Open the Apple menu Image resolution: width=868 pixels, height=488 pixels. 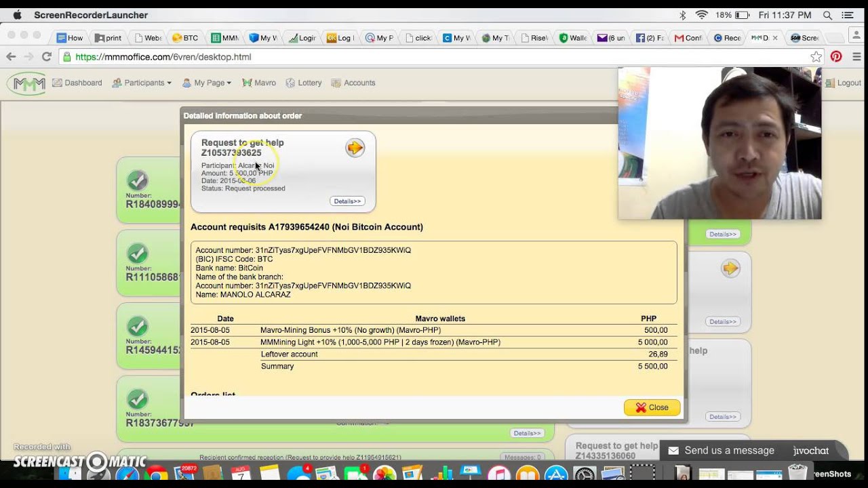tap(17, 15)
